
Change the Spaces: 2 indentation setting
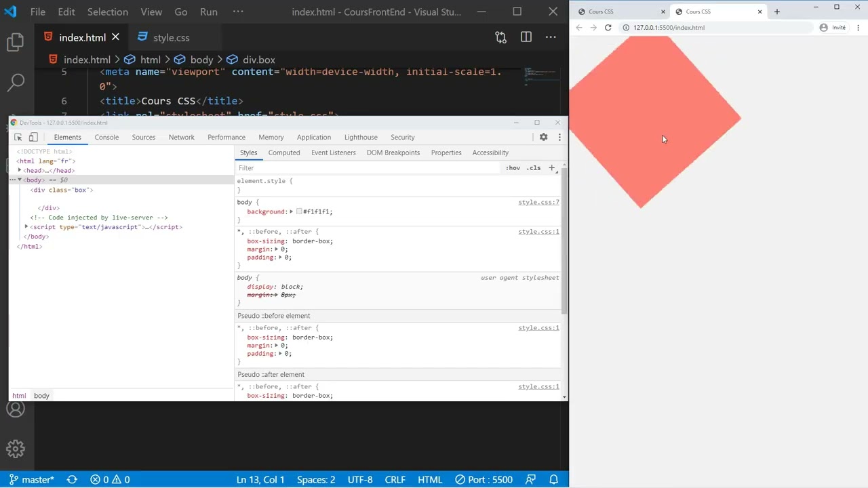[316, 480]
